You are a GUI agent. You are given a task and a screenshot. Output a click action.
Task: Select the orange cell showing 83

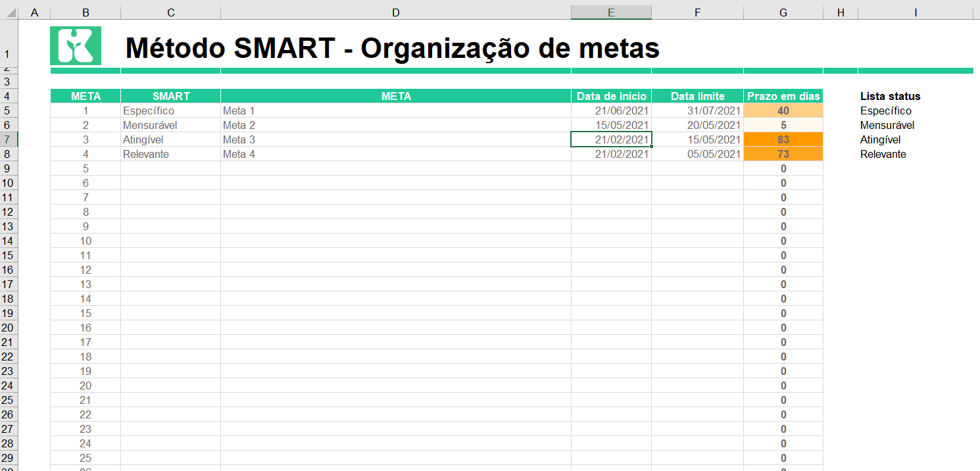pyautogui.click(x=783, y=139)
